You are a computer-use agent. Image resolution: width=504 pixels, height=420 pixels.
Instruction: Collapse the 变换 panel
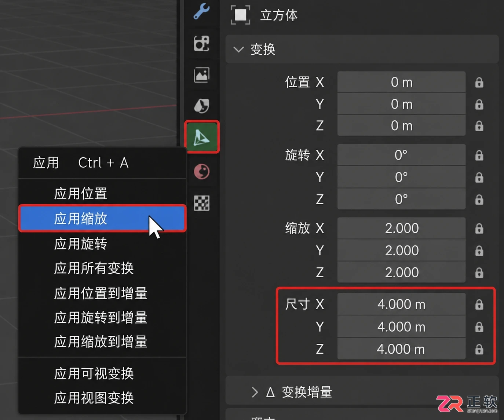[239, 49]
